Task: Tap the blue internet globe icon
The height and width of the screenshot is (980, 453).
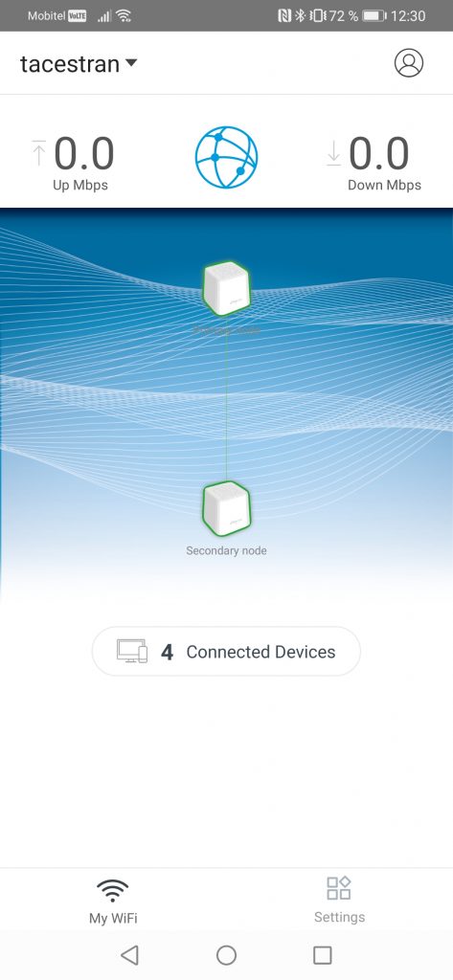Action: point(226,156)
